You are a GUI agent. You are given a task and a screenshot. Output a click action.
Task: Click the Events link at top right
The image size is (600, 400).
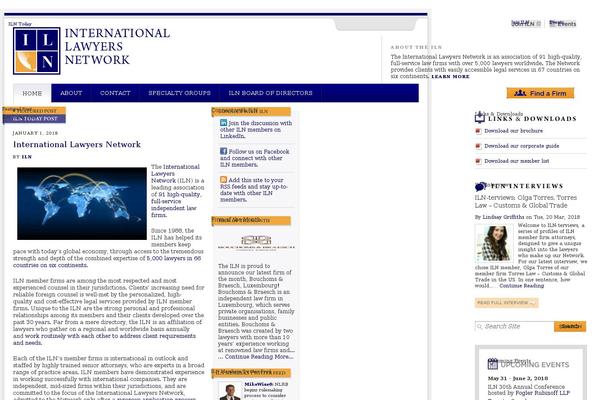(x=562, y=24)
